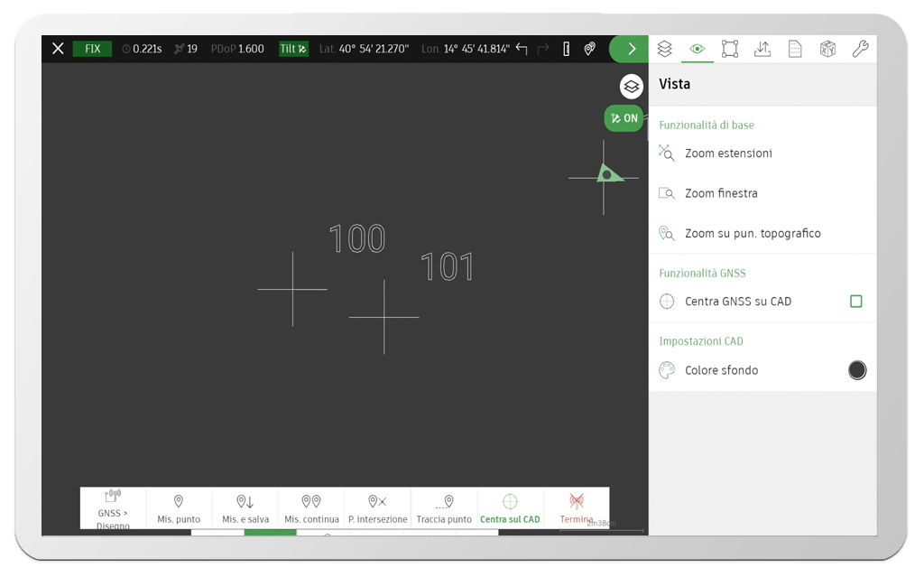This screenshot has height=577, width=924.
Task: Click the round layers button on canvas
Action: tap(631, 87)
